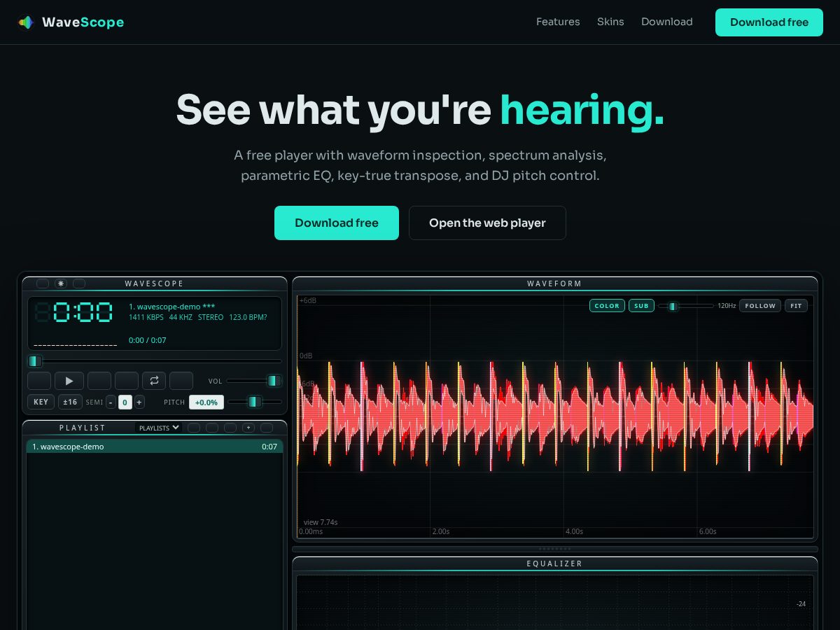This screenshot has height=630, width=840.
Task: Click the seek bar handle under the display
Action: click(35, 361)
